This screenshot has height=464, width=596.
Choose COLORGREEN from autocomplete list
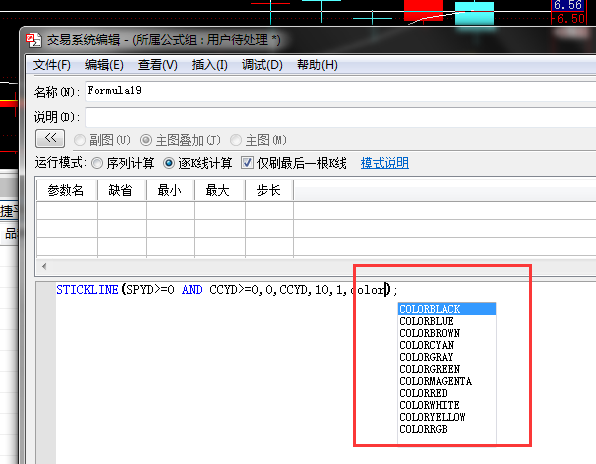tap(447, 369)
